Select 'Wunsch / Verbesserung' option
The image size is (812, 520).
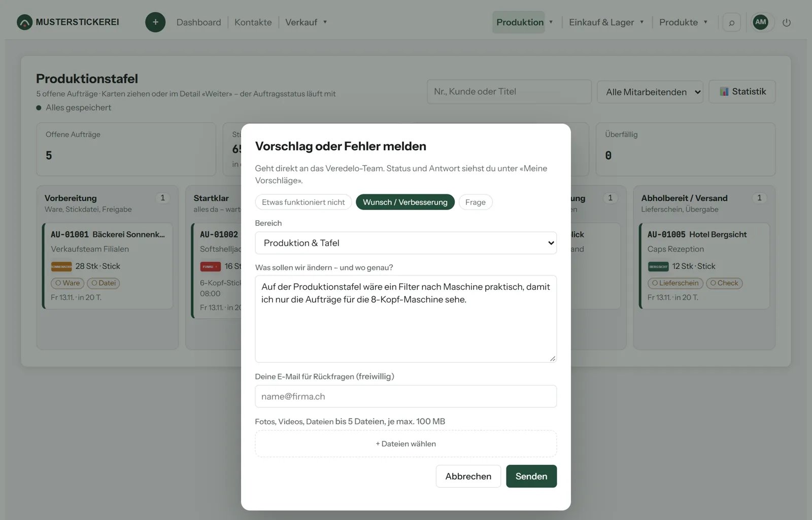coord(405,202)
